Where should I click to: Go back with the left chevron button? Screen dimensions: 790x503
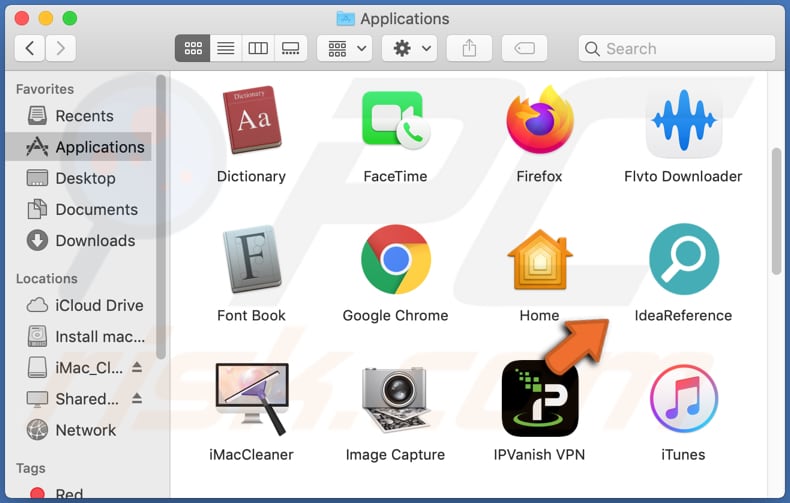pyautogui.click(x=30, y=48)
